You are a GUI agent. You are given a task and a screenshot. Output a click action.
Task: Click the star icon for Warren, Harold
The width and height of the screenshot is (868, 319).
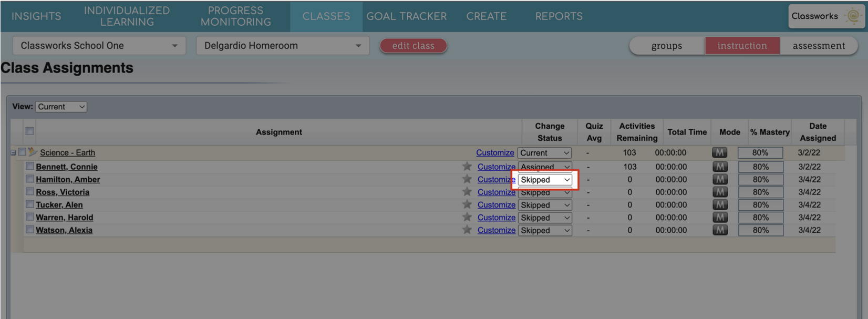[x=467, y=217]
